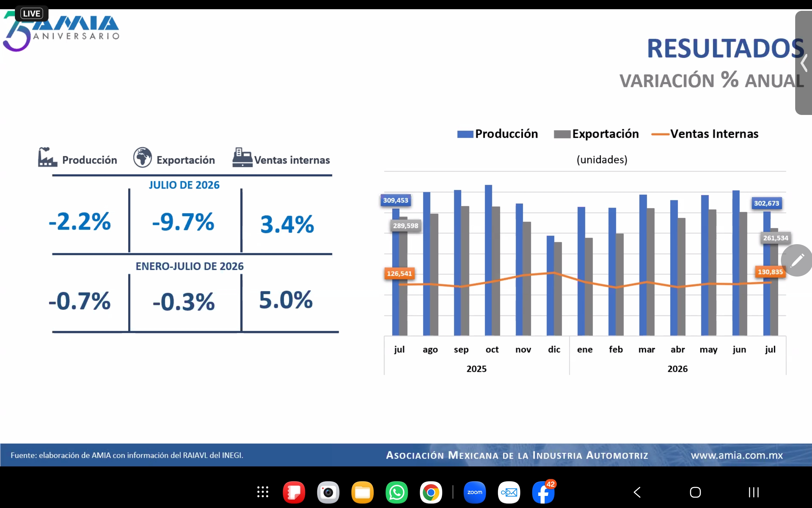
Task: Click the gray Exportación legend swatch
Action: point(562,134)
